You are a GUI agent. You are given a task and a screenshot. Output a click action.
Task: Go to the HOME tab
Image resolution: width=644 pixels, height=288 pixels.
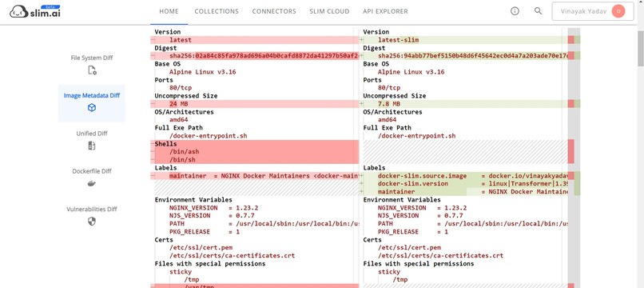(x=169, y=11)
